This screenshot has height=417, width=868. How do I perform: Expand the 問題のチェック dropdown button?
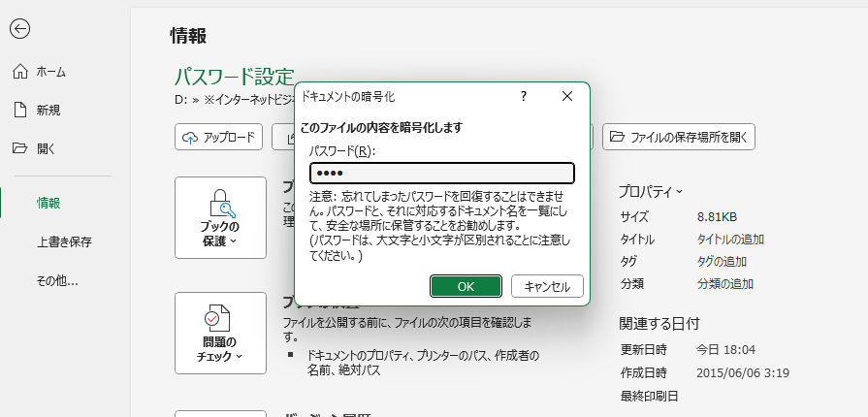coord(220,333)
